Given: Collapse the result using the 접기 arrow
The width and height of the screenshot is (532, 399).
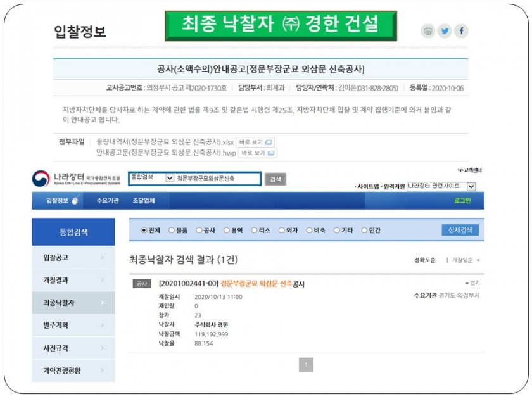Looking at the screenshot, I should coord(472,283).
